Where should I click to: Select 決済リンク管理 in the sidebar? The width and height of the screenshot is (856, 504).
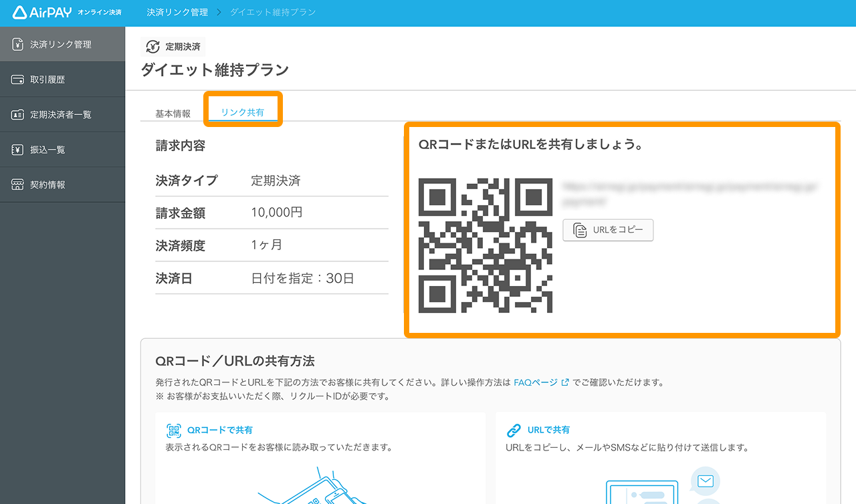[62, 43]
